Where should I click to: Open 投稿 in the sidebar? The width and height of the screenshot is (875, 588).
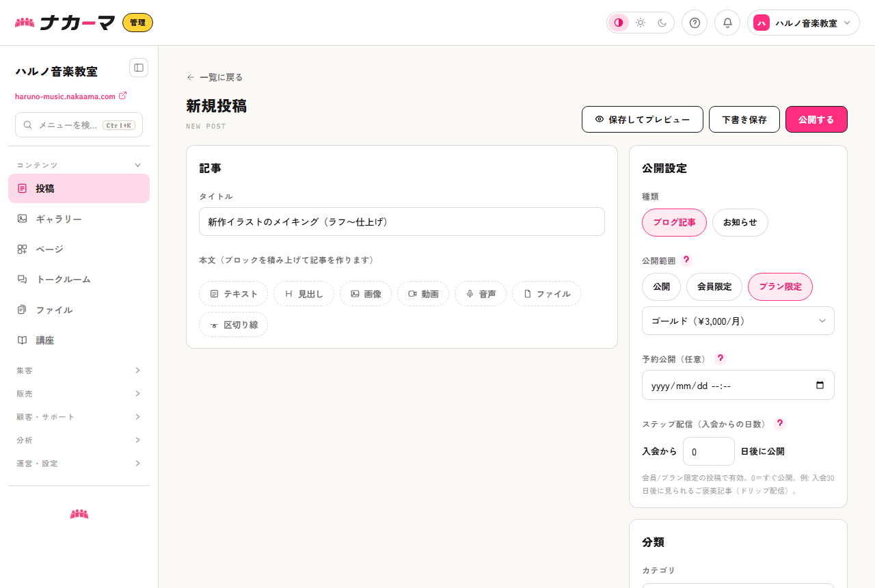click(x=79, y=188)
